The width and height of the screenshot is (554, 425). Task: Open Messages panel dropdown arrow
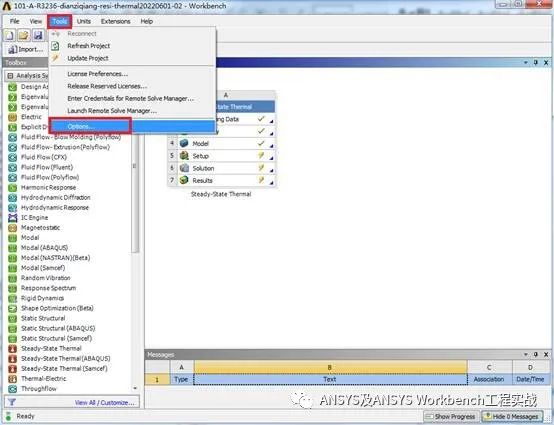tap(526, 354)
